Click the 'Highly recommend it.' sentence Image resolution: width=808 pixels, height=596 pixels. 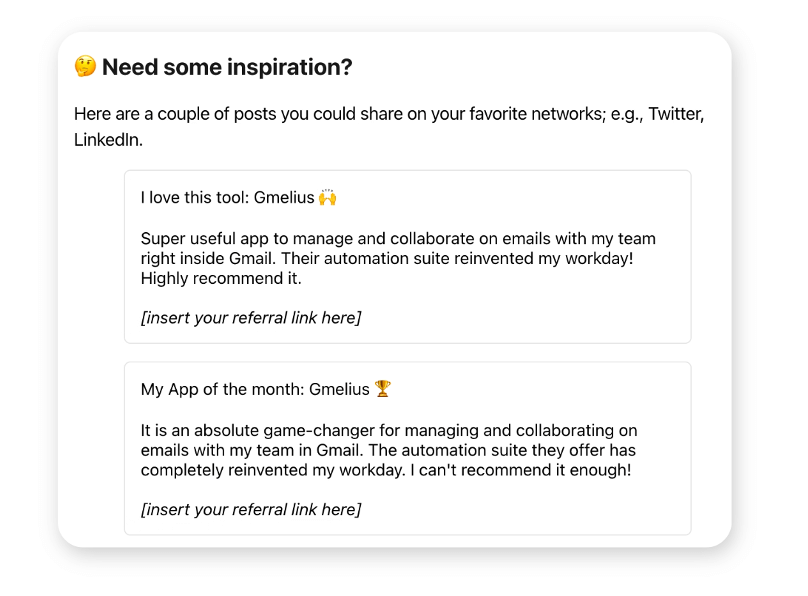coord(221,278)
